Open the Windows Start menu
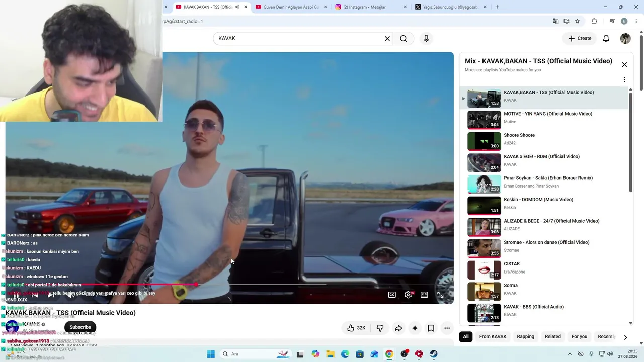The image size is (644, 362). (x=210, y=354)
